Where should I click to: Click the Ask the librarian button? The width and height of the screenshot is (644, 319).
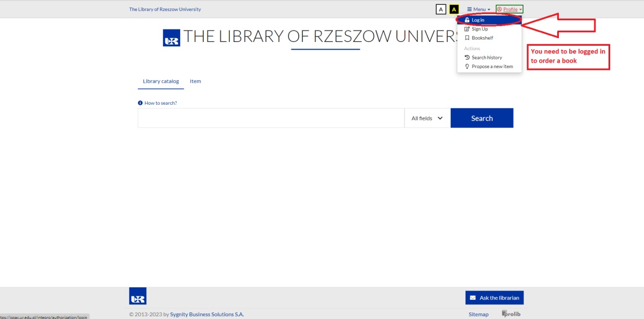click(494, 298)
